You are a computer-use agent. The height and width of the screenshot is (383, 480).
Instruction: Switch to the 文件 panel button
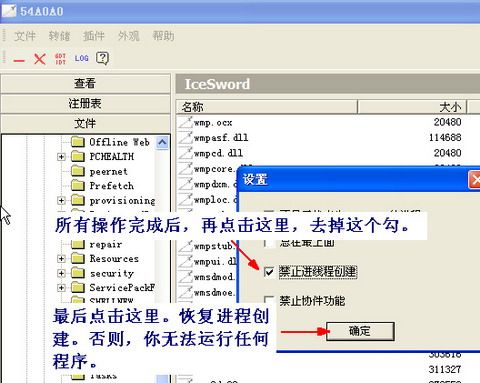(x=85, y=123)
